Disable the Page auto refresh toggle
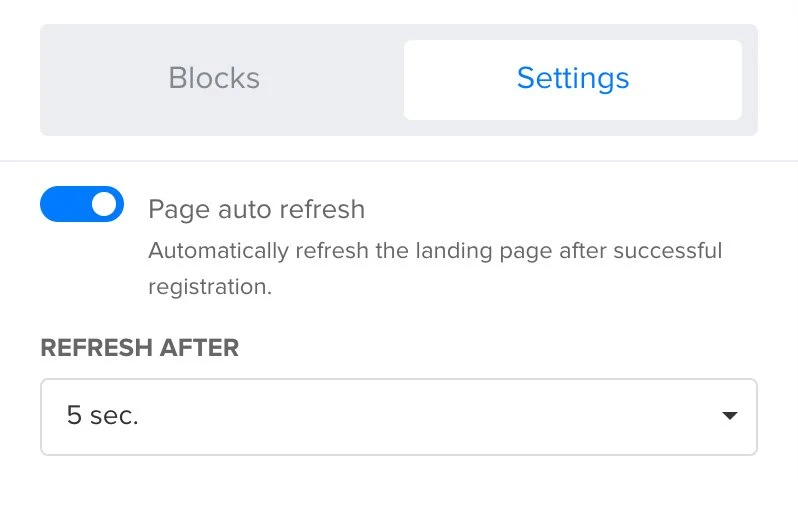Viewport: 798px width, 506px height. (82, 205)
